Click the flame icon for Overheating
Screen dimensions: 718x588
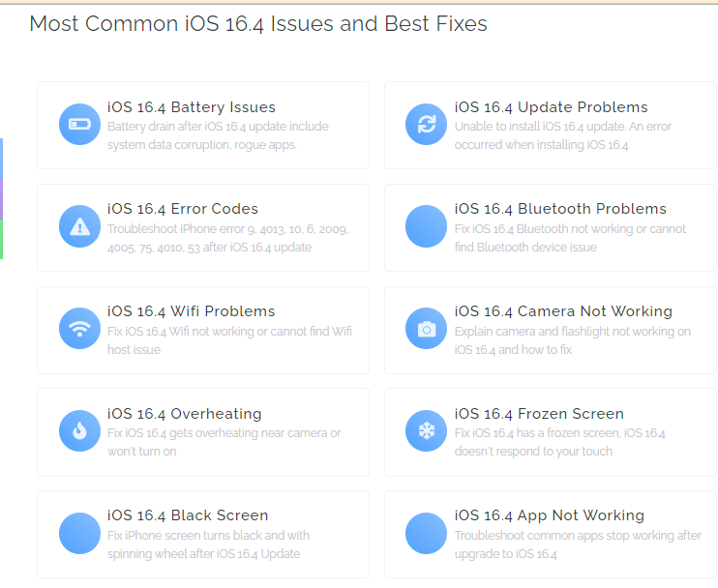point(79,431)
